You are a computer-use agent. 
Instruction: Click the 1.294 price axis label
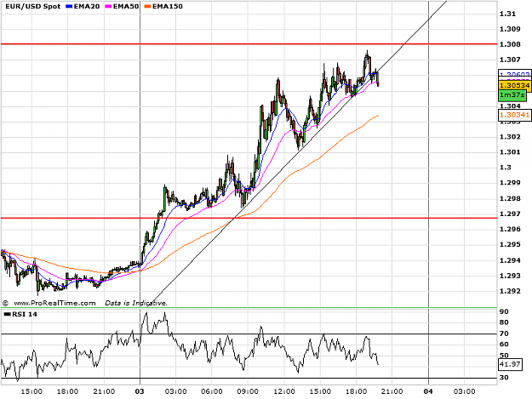(510, 260)
